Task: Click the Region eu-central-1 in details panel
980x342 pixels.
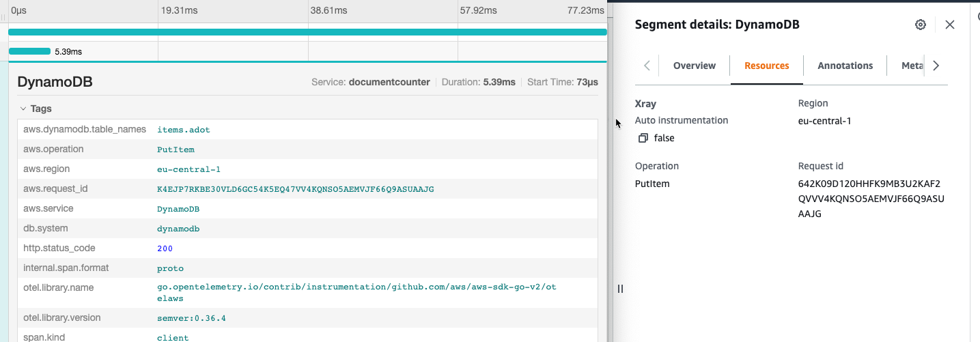Action: click(x=824, y=121)
